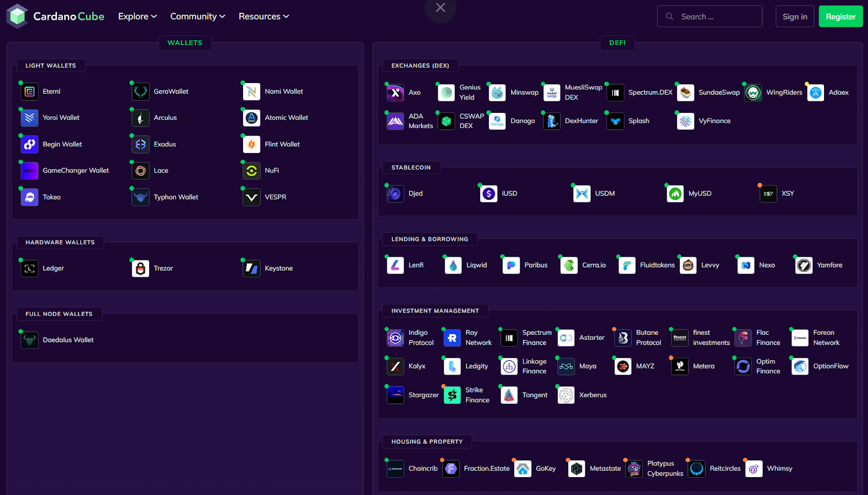Click the Register button
The width and height of the screenshot is (868, 495).
pos(841,16)
